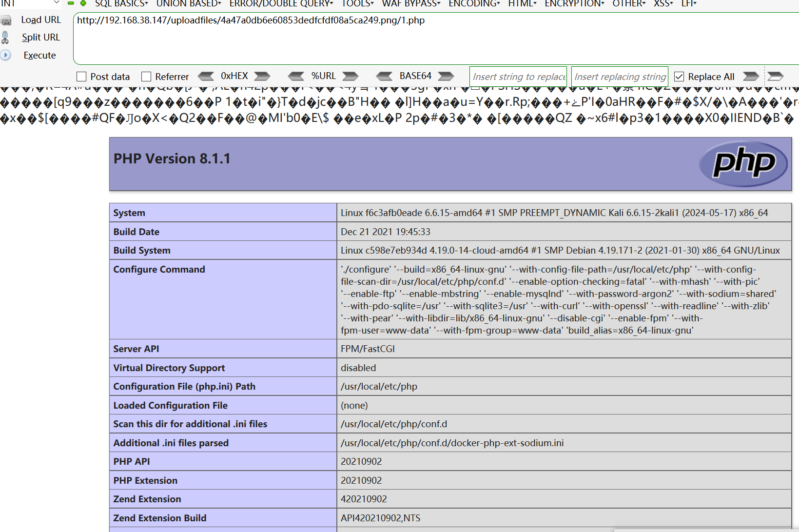
Task: Decode with the left BASE64 arrow
Action: coord(384,76)
